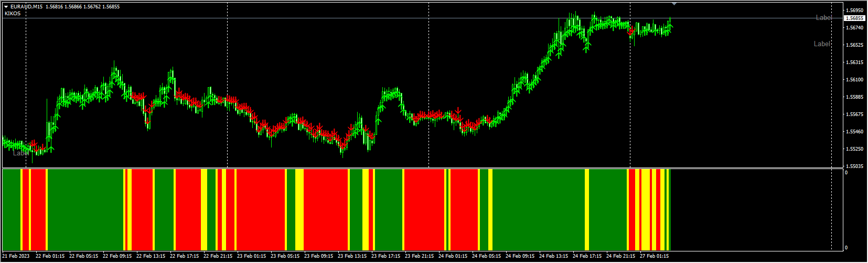This screenshot has width=868, height=263.
Task: Click the 27 Feb 01:15 time label
Action: [x=654, y=257]
